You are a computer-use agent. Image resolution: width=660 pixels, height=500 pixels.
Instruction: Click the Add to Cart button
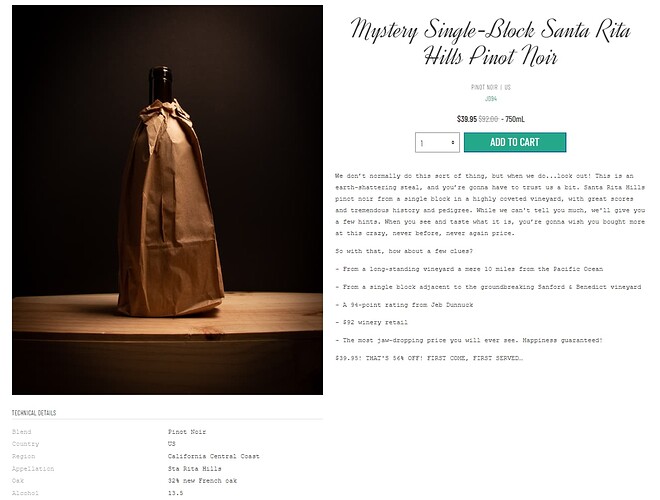[x=515, y=142]
